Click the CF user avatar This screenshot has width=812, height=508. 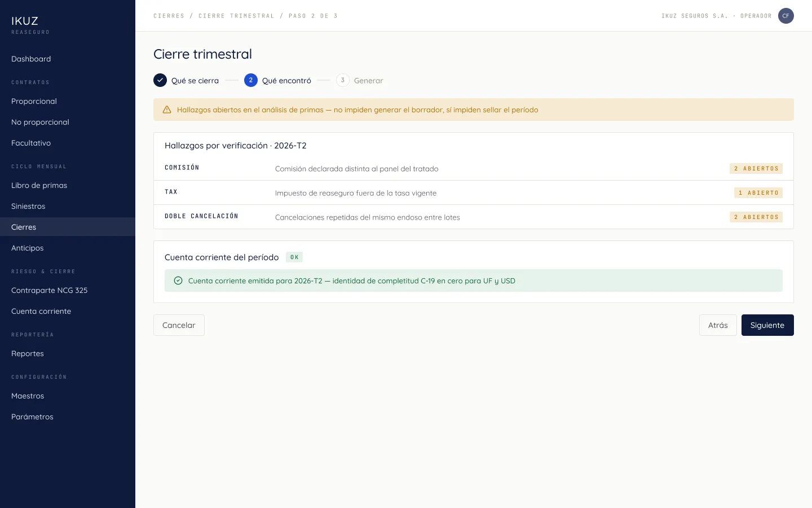coord(786,16)
